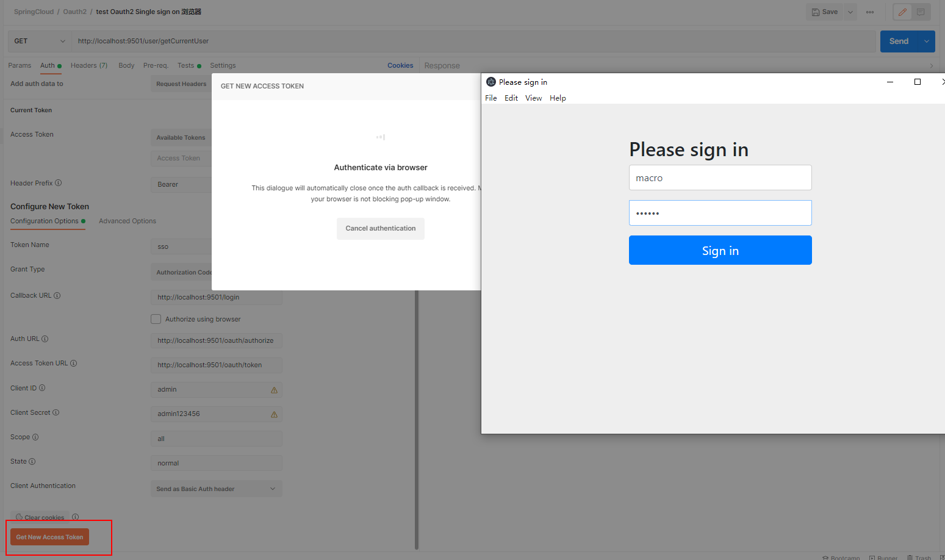Open the GET request method dropdown
This screenshot has width=945, height=560.
point(39,41)
